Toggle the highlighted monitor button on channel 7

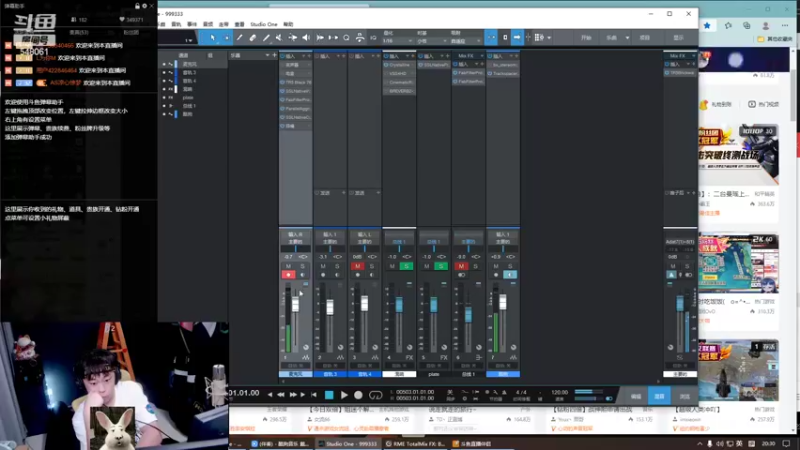point(510,275)
